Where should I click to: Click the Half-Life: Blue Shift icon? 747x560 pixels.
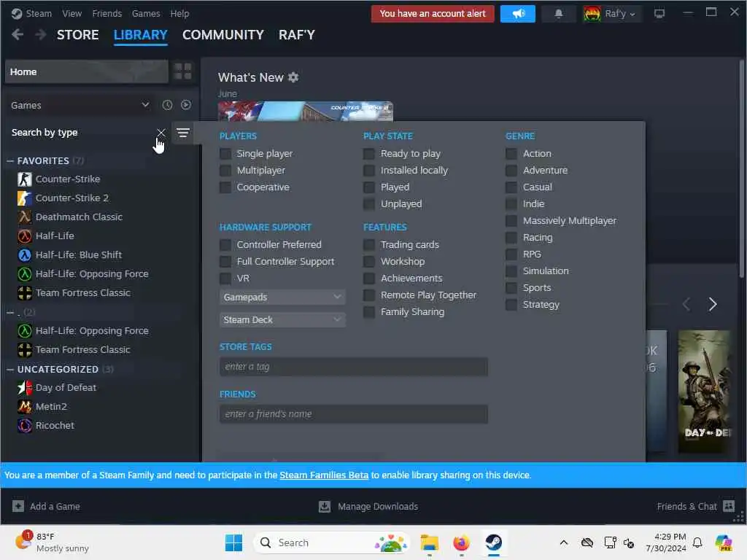(x=25, y=255)
